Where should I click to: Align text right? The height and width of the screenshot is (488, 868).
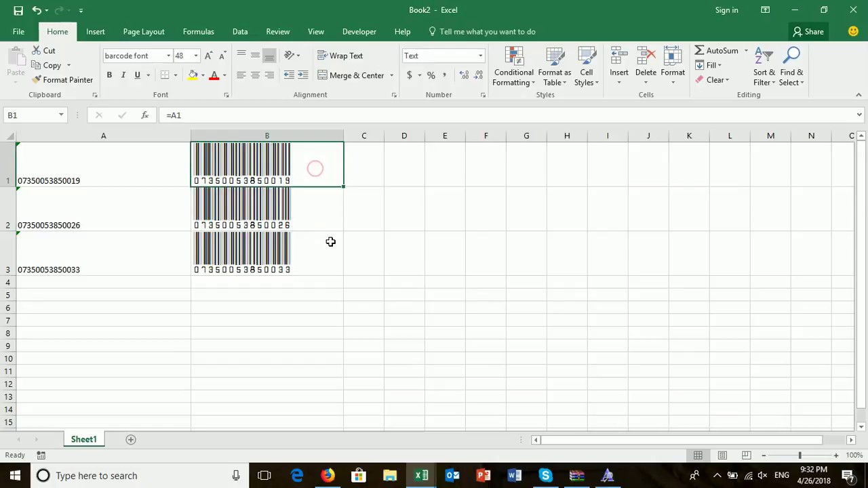pyautogui.click(x=269, y=75)
